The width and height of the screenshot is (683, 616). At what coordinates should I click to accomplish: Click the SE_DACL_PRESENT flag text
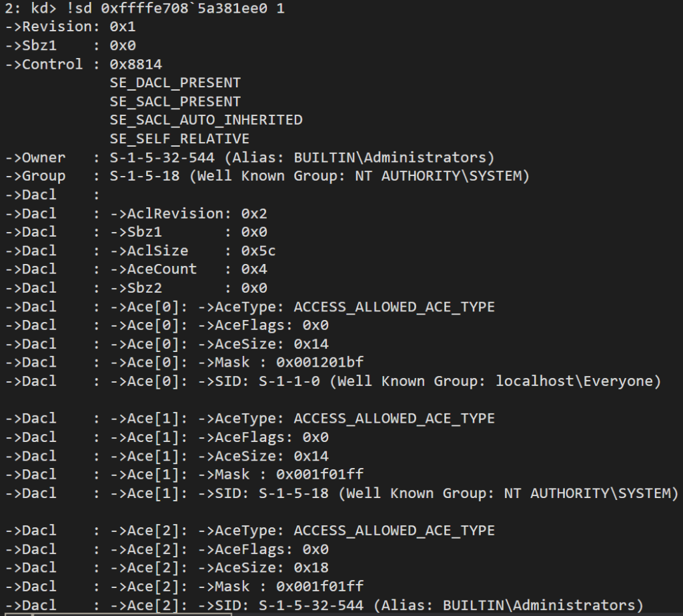[x=175, y=83]
